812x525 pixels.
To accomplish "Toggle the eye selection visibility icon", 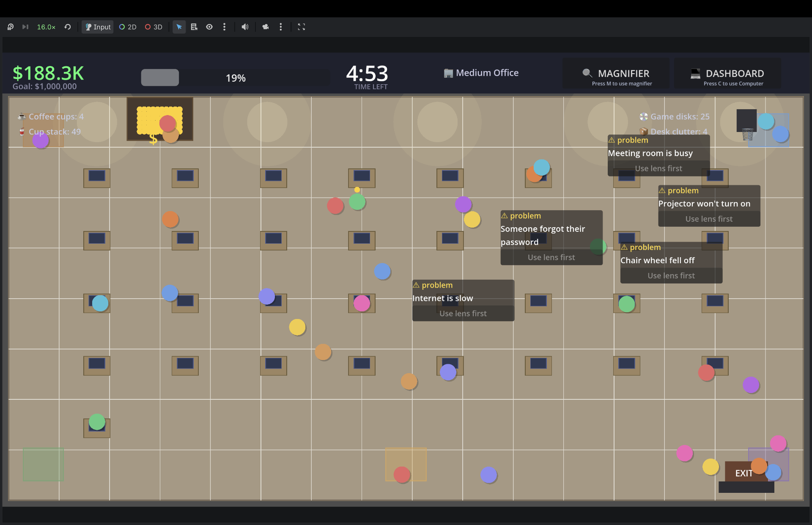I will 209,27.
